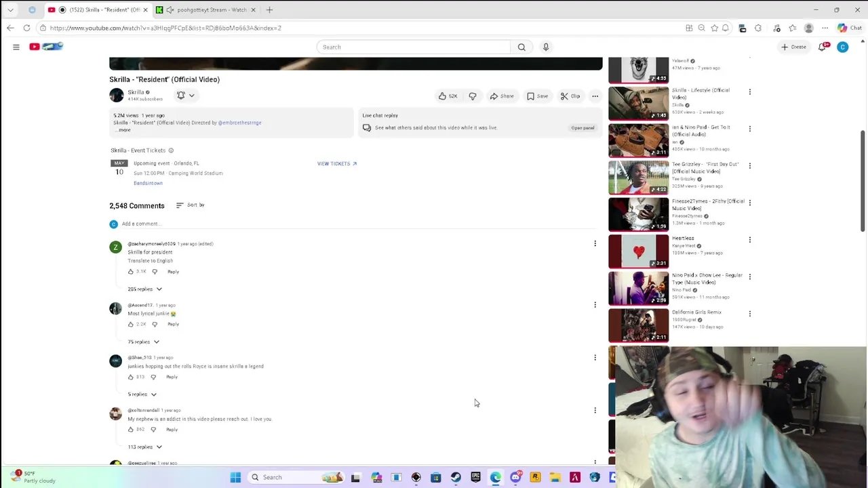Expand the video description with ...more
Image resolution: width=868 pixels, height=488 pixels.
point(122,129)
